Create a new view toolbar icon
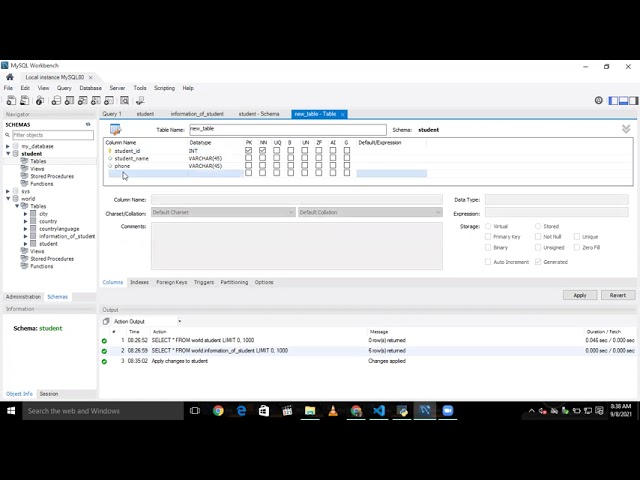Viewport: 640px width, 480px height. click(82, 100)
